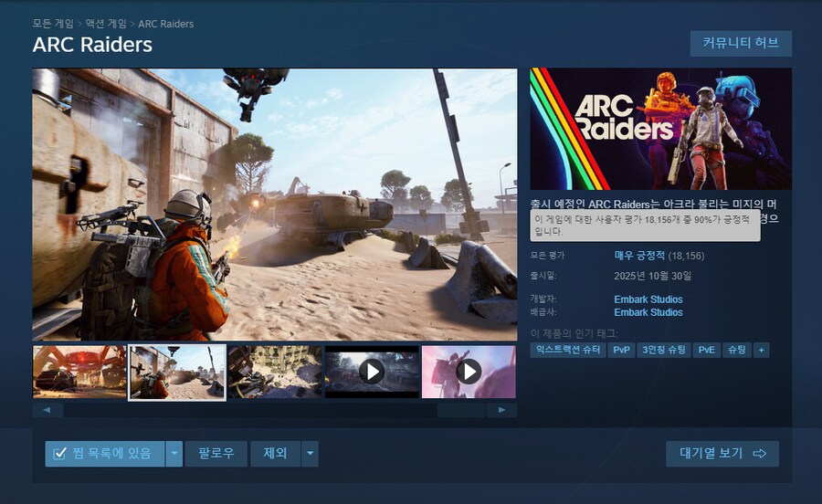Open the 커뮤니티 허브 button
822x504 pixels.
741,44
